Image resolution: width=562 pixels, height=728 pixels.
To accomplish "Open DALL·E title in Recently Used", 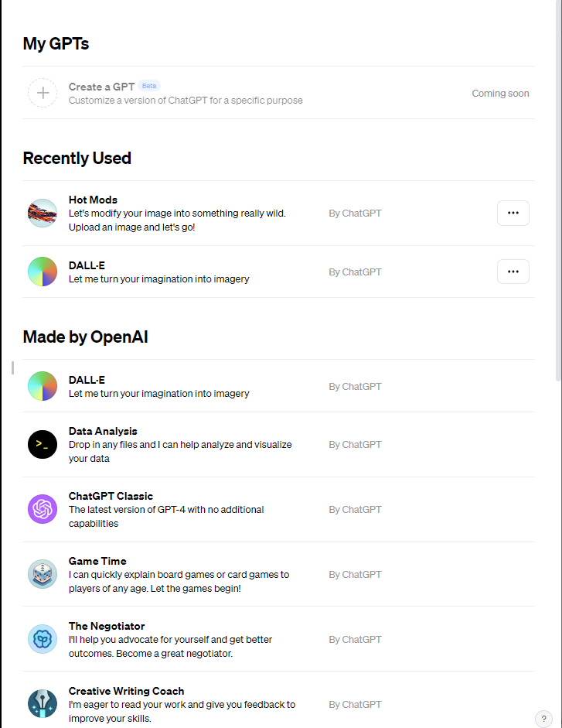I will click(87, 265).
